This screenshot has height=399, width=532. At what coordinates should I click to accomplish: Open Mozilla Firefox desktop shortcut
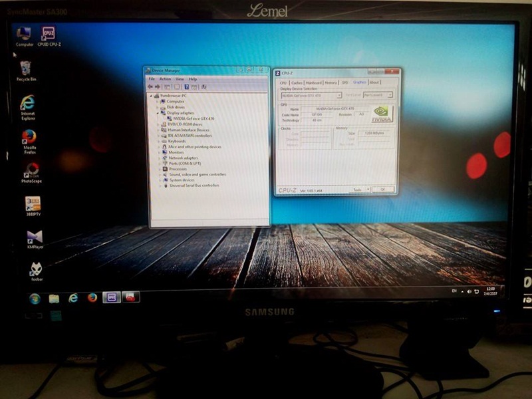pos(29,142)
